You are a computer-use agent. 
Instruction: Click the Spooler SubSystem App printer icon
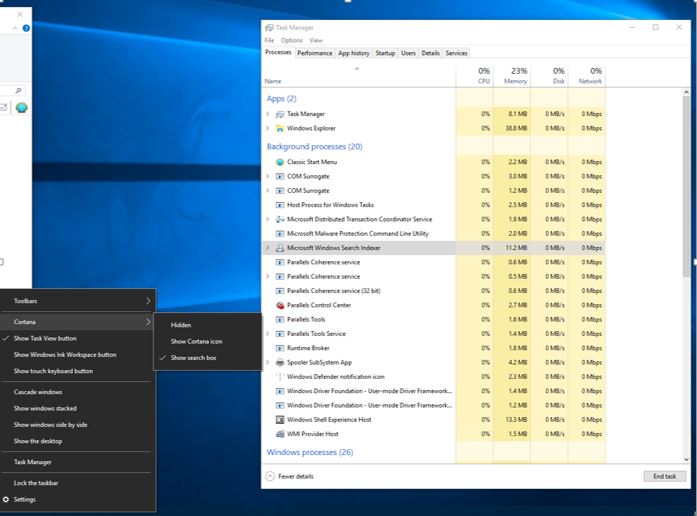(x=280, y=362)
